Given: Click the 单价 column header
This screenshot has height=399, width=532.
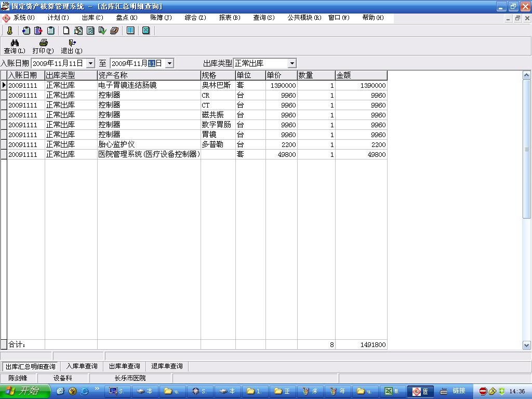Looking at the screenshot, I should click(x=281, y=75).
